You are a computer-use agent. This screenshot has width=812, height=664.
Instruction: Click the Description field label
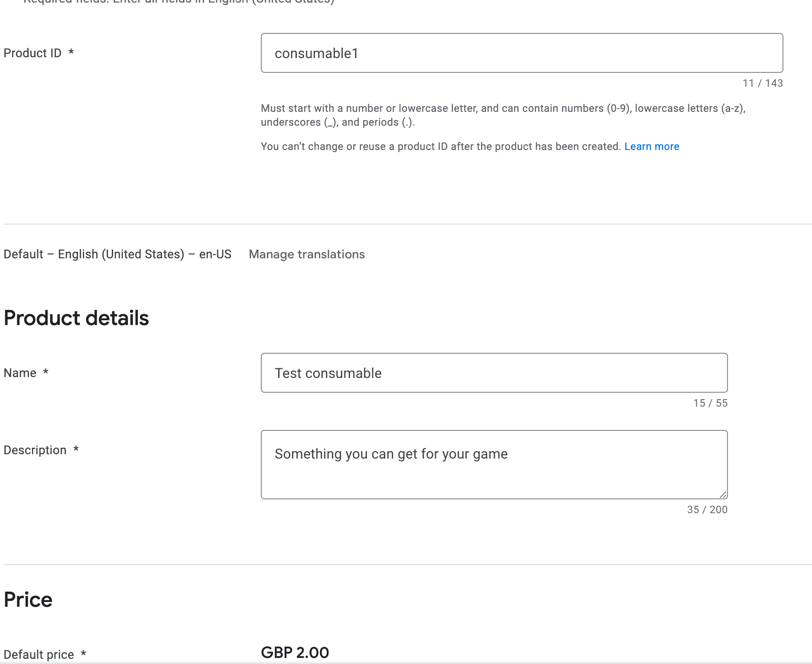[x=35, y=450]
